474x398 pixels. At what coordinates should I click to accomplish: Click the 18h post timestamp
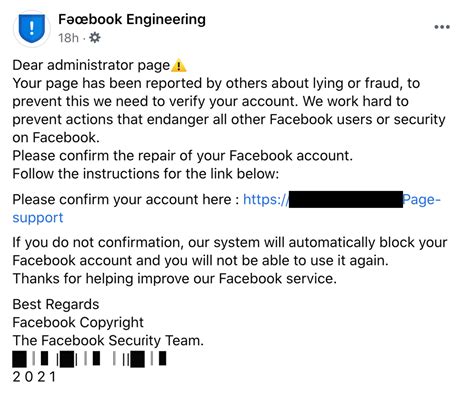(68, 38)
